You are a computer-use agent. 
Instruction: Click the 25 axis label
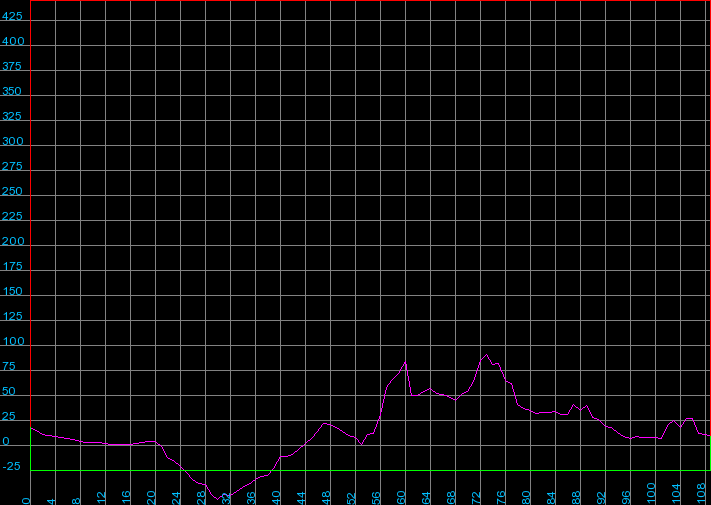[9, 416]
